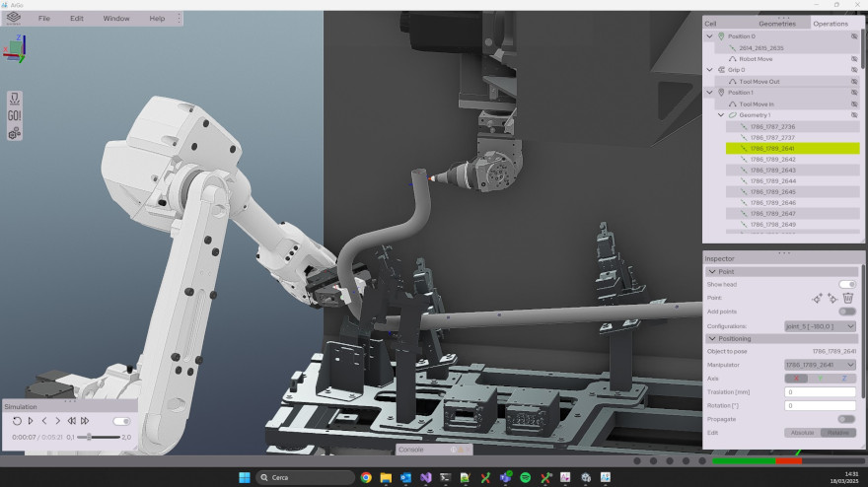The image size is (868, 487).
Task: Delete the point with the trash icon
Action: (848, 298)
